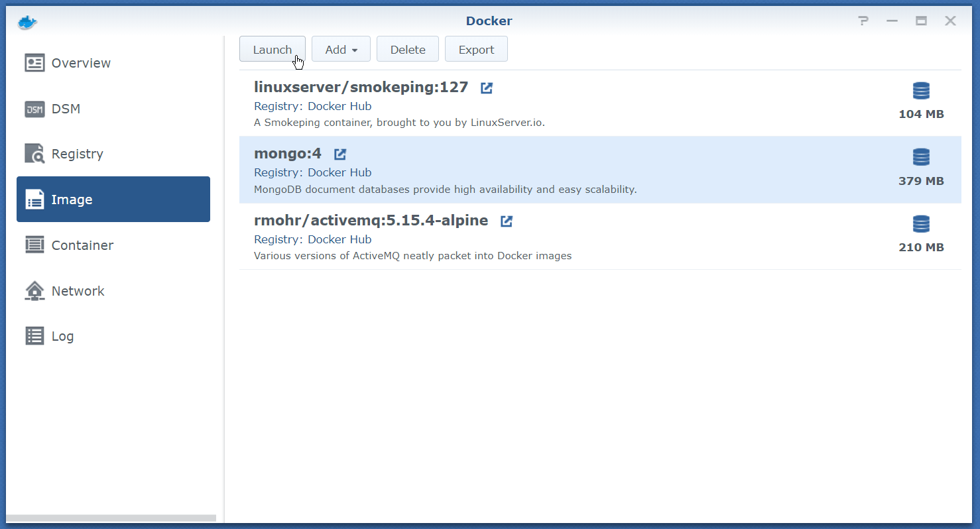
Task: Click the Docker whale logo in title bar
Action: (27, 21)
